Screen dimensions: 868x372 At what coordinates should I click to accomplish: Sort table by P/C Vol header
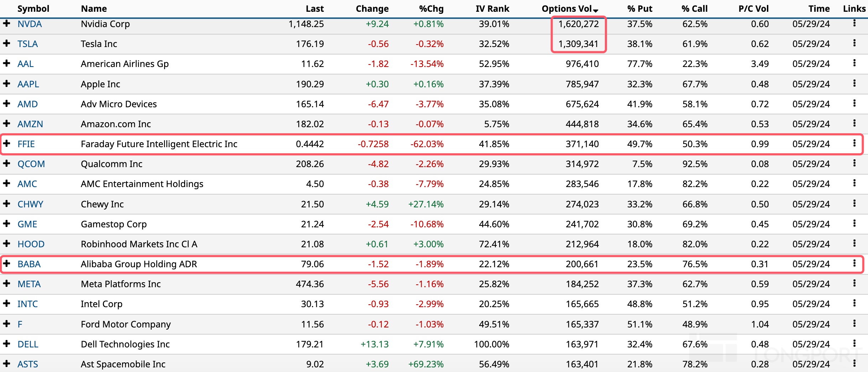(753, 9)
